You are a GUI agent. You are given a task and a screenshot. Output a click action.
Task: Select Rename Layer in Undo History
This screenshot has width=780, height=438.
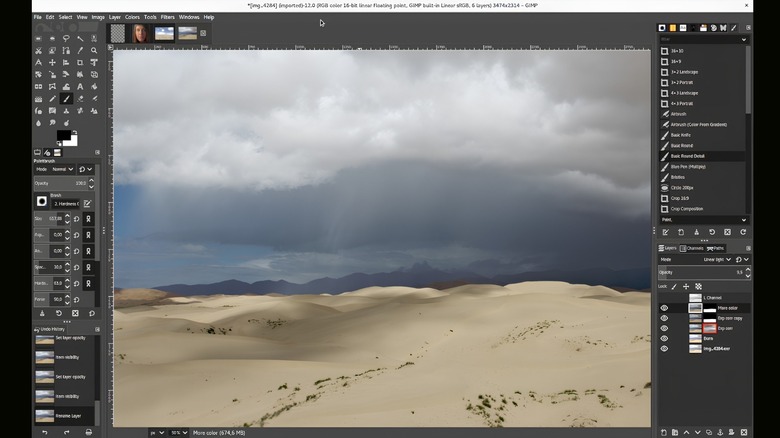tap(64, 416)
